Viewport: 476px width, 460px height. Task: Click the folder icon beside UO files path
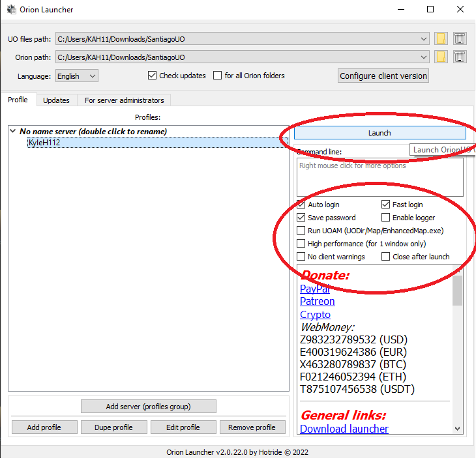click(x=441, y=38)
